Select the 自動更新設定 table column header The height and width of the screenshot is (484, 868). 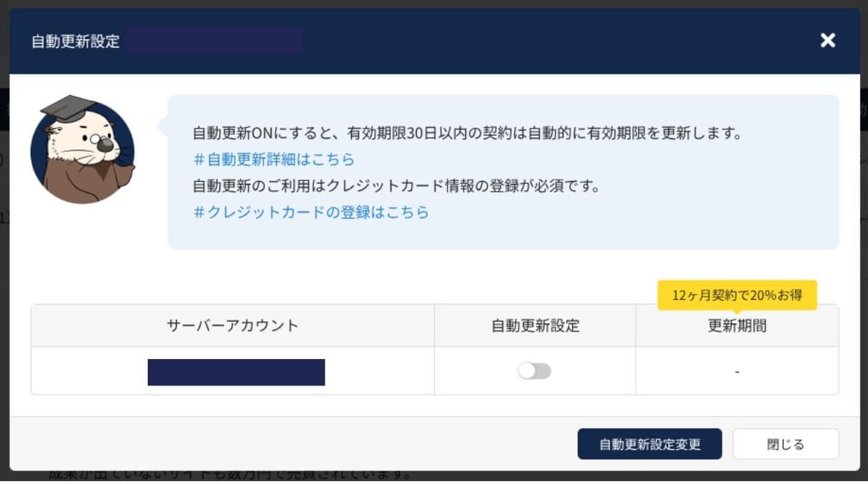535,326
